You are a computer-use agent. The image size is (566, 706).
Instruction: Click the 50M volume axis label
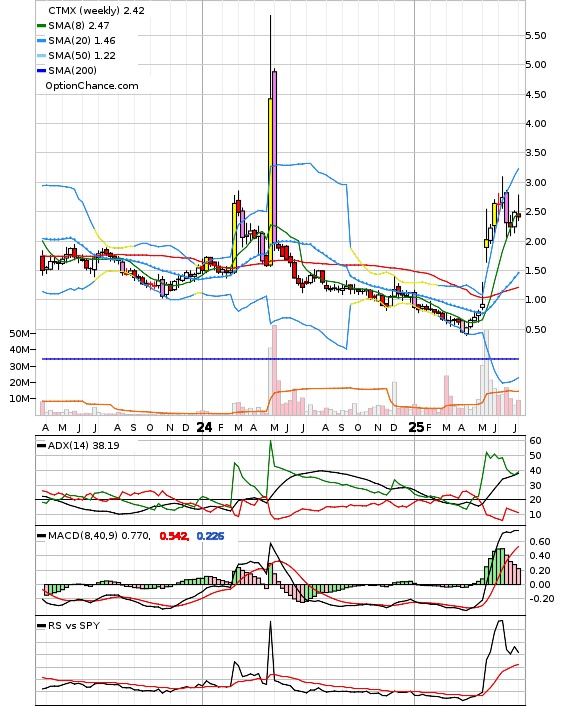click(x=19, y=333)
